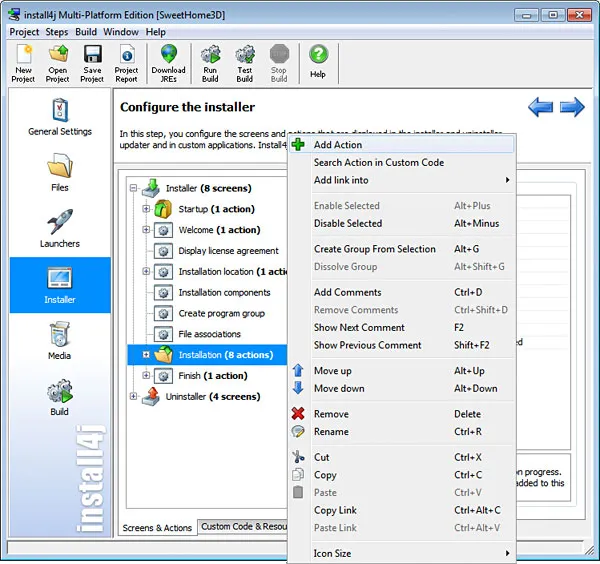Viewport: 600px width, 564px height.
Task: Open the Project menu
Action: click(x=24, y=32)
